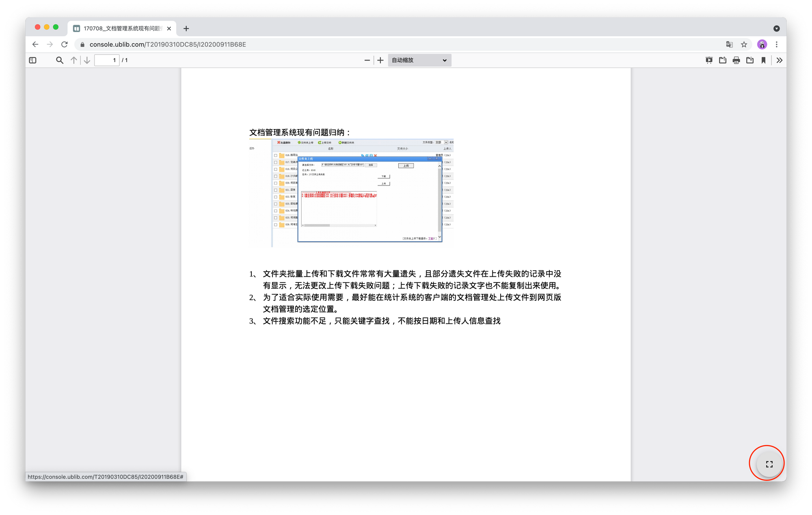Click the open file icon

tap(723, 60)
